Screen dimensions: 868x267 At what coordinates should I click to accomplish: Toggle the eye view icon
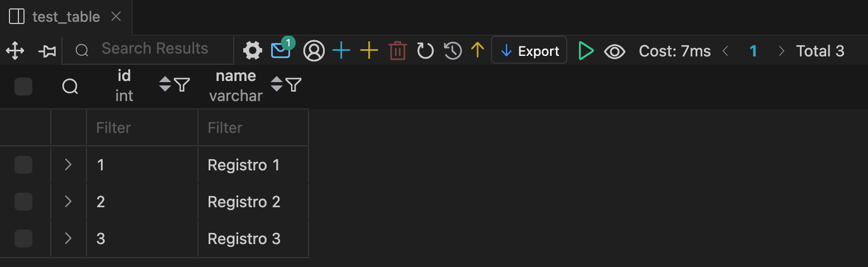pos(615,51)
